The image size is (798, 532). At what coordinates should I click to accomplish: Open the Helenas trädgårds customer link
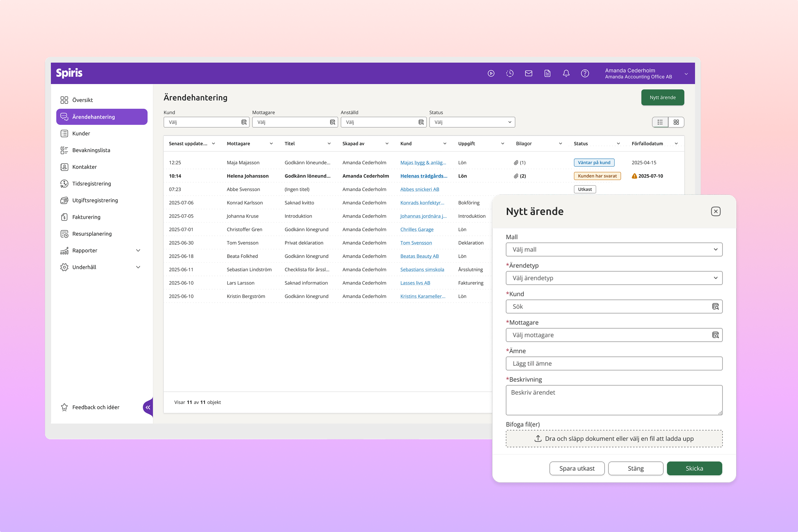423,176
